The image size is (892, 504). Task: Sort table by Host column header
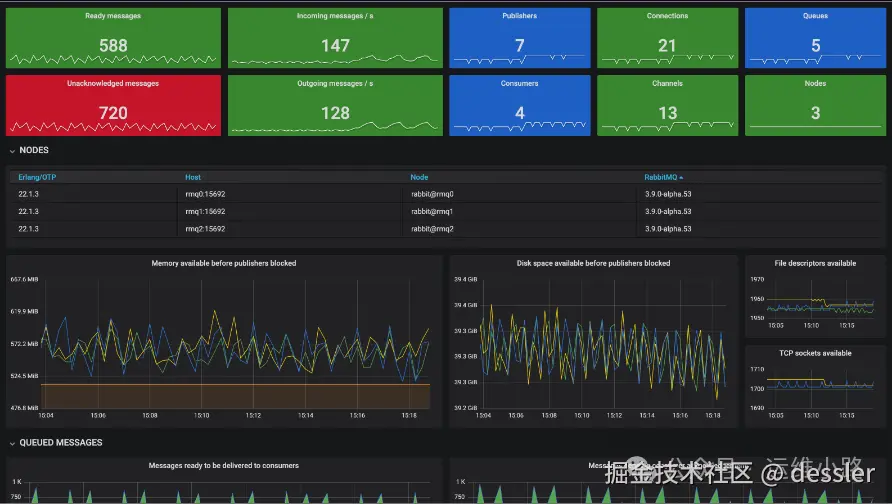click(193, 177)
